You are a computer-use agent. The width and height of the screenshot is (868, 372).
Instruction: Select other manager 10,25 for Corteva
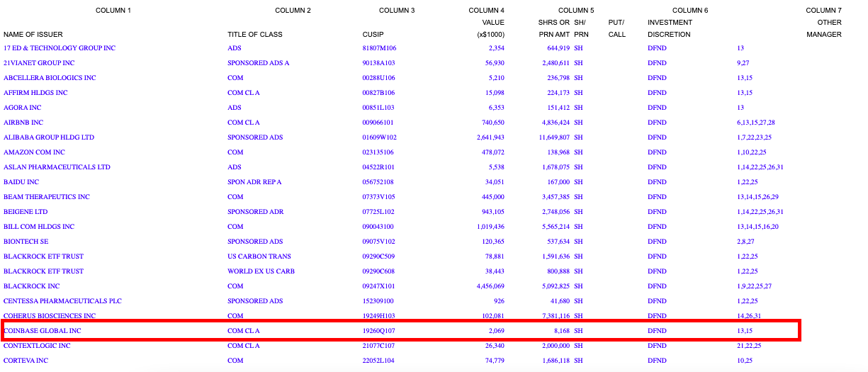point(745,361)
